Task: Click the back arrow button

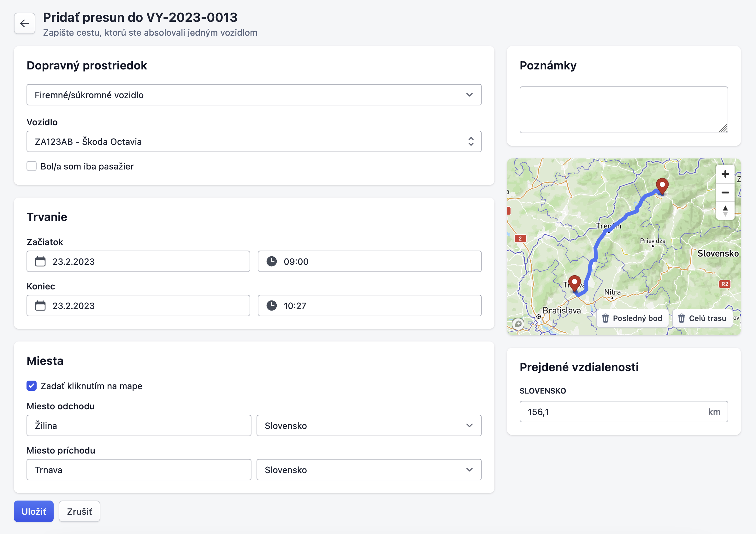Action: coord(24,23)
